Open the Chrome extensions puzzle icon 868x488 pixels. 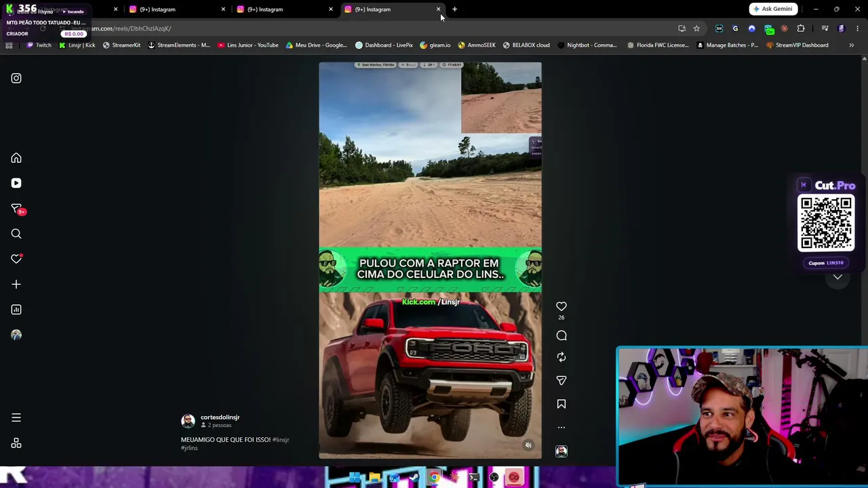(x=801, y=28)
